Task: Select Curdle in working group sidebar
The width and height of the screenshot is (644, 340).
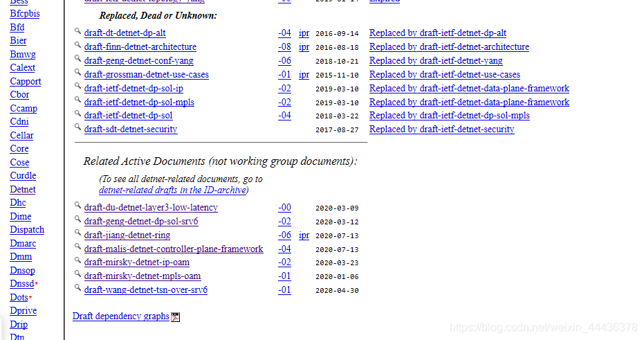Action: tap(23, 176)
